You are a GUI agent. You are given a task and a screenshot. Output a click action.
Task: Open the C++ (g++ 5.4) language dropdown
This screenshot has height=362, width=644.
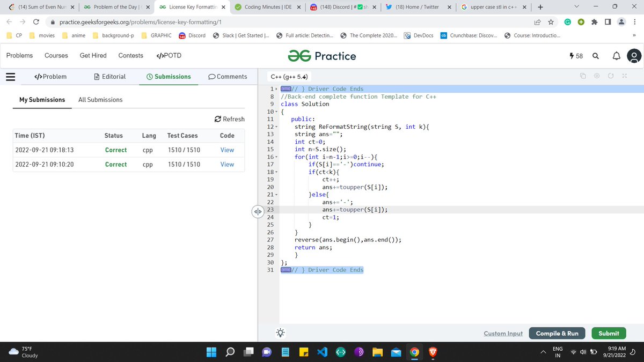[290, 77]
